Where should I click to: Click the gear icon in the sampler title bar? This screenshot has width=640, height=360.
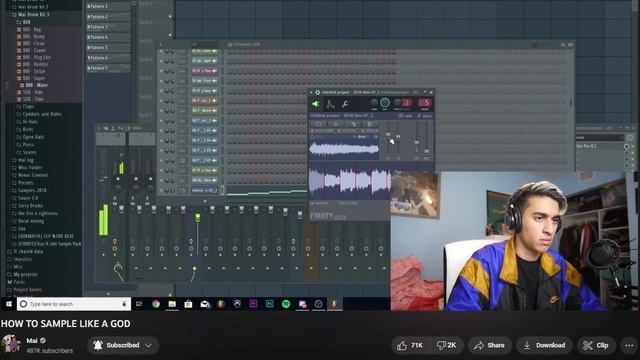(x=318, y=93)
